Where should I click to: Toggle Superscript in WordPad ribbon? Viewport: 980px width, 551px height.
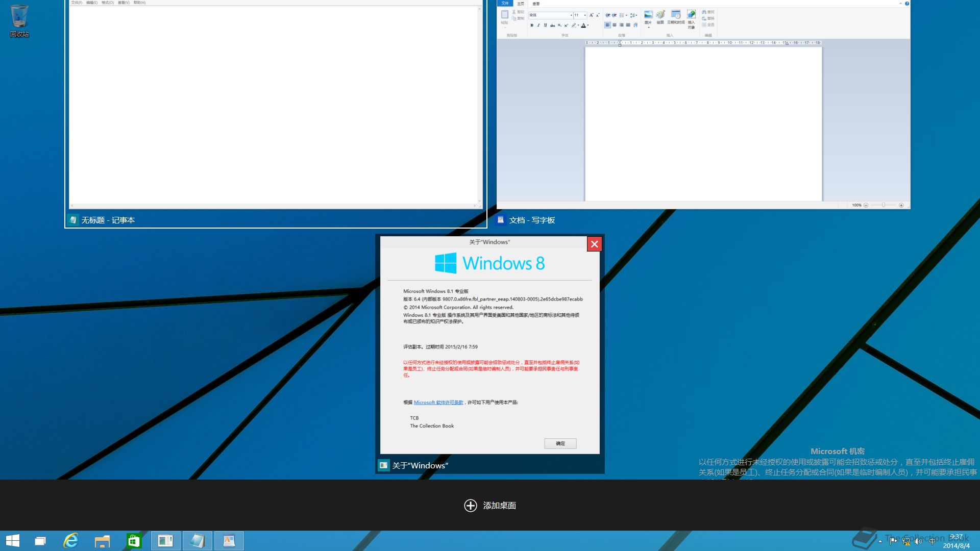(566, 25)
